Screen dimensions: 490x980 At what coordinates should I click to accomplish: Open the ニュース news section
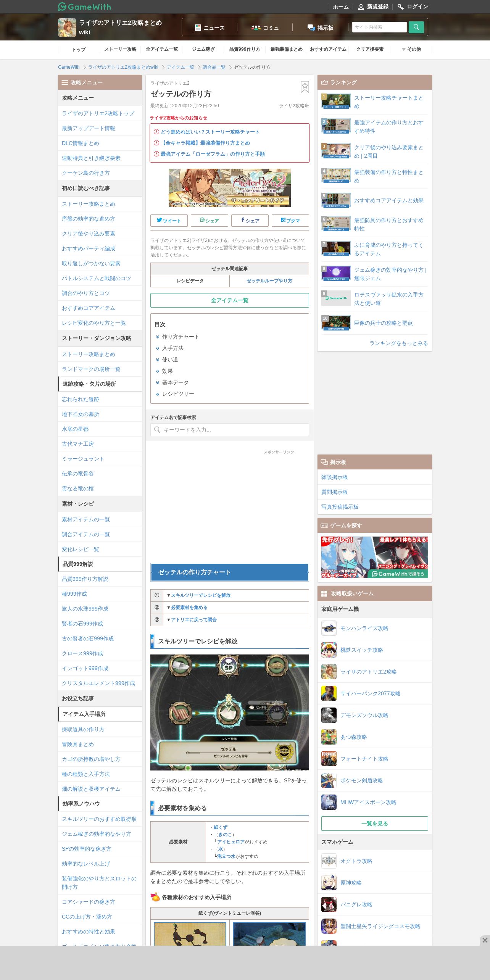210,27
